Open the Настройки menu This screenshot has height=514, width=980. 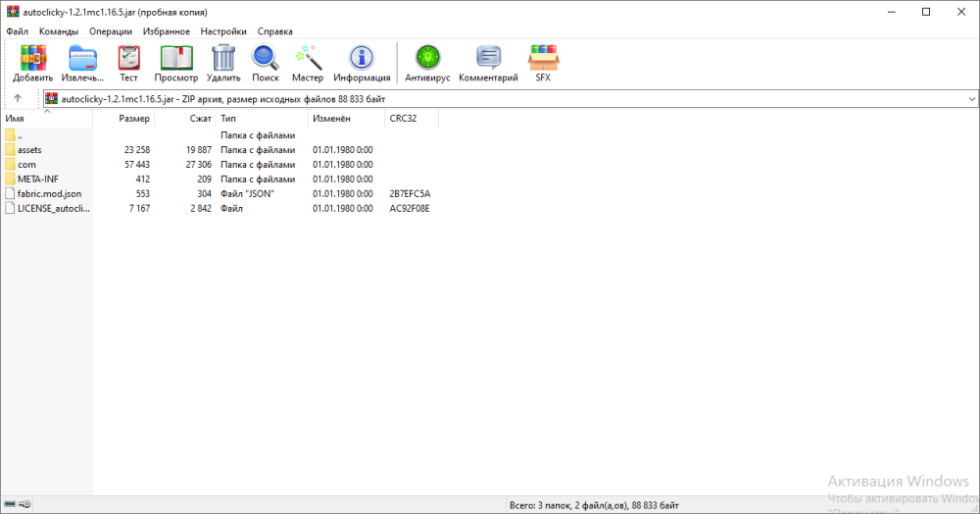pos(223,31)
